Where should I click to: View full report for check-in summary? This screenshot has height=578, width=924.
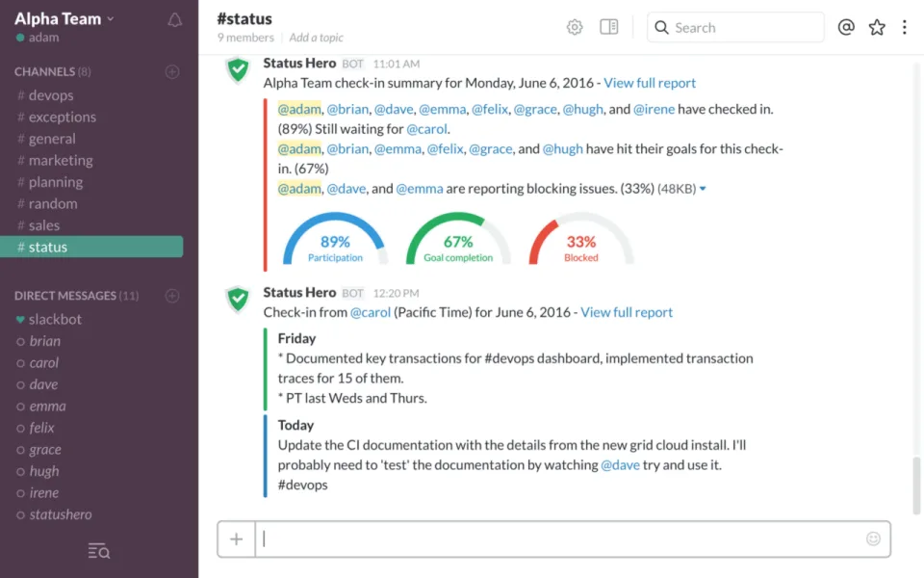point(650,83)
